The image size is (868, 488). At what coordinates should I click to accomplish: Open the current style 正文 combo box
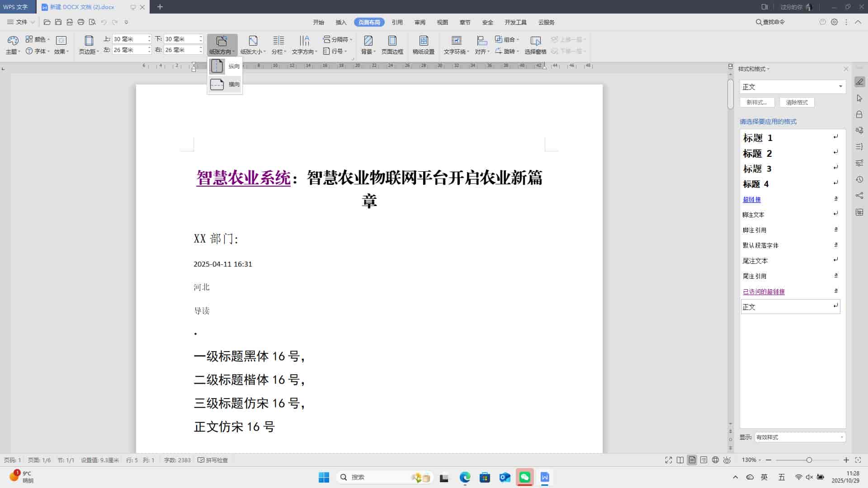(x=793, y=87)
